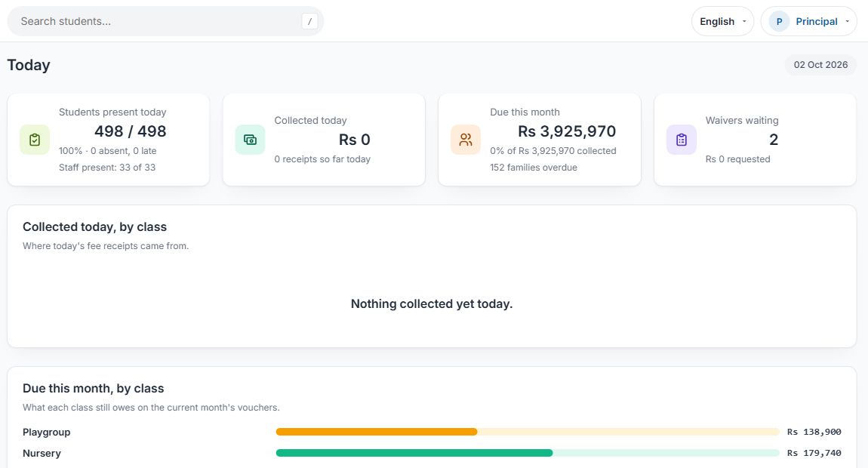
Task: Click the Rs 179,740 amount
Action: pos(814,453)
